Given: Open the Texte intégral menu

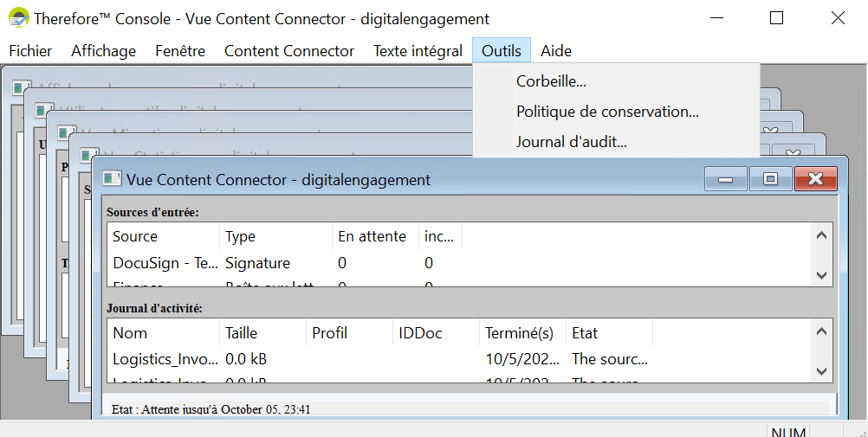Looking at the screenshot, I should (x=418, y=51).
